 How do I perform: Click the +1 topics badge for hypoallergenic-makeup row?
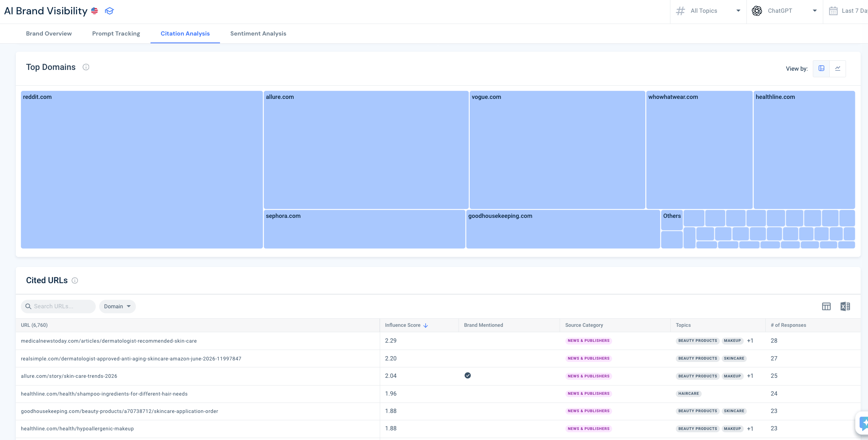[750, 428]
